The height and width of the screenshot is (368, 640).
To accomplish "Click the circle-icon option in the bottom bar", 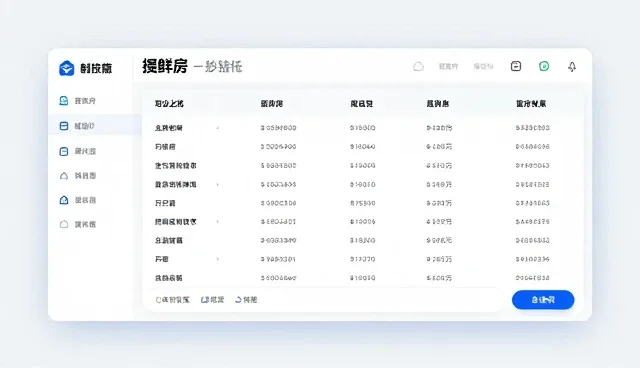I will click(x=173, y=300).
